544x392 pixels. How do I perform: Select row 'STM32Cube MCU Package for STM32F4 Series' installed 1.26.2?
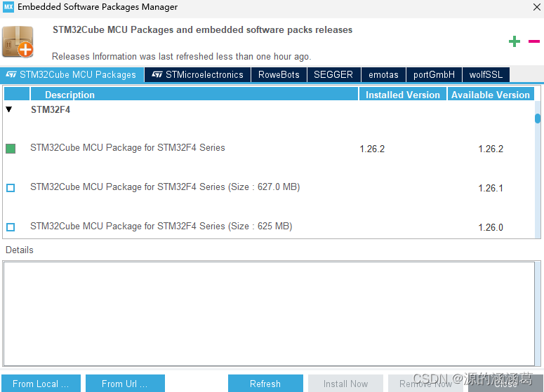click(128, 148)
